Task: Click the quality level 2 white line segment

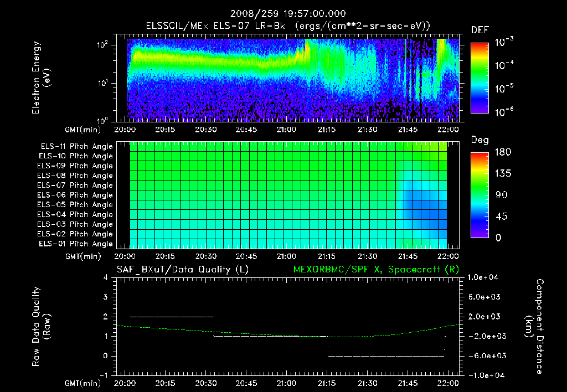Action: [x=172, y=317]
